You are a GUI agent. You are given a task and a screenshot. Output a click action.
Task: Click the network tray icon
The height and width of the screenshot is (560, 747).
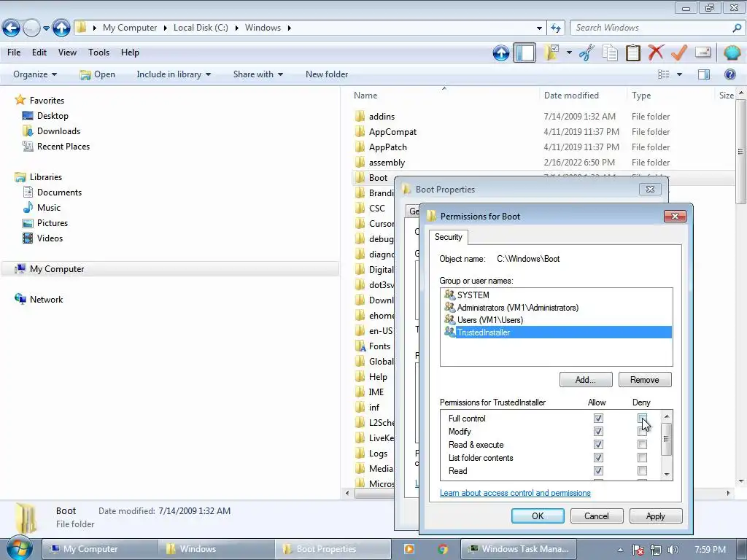(656, 550)
